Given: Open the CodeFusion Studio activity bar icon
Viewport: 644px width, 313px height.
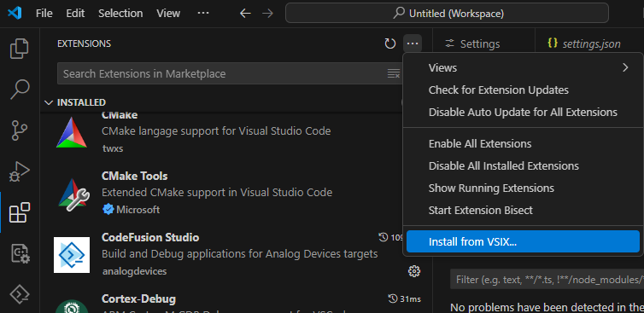Looking at the screenshot, I should click(20, 294).
